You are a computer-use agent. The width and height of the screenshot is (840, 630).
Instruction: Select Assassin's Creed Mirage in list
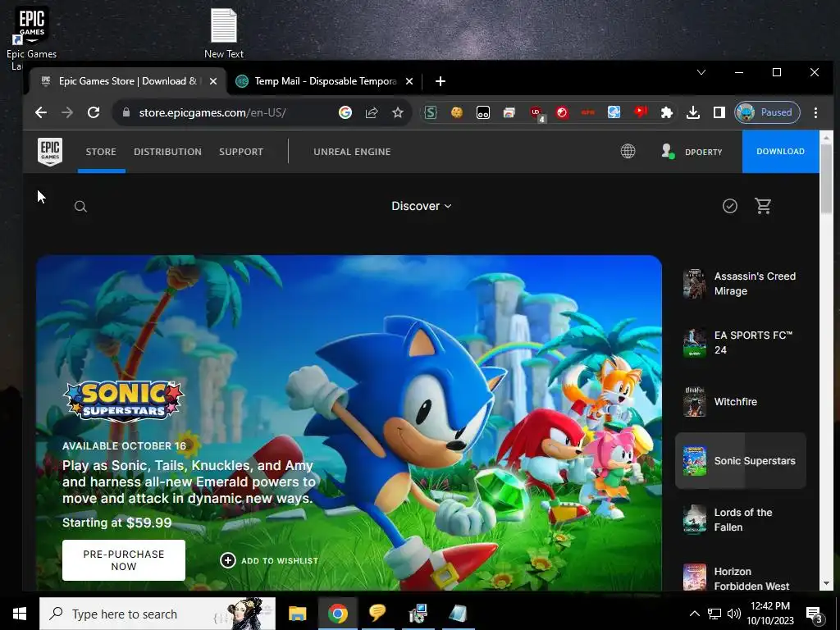click(x=741, y=284)
